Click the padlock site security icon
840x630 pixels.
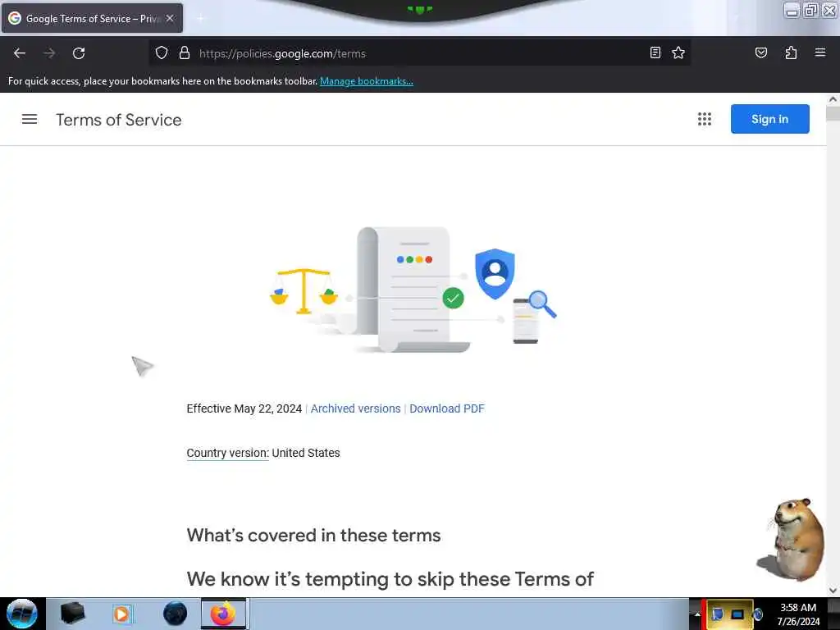(185, 52)
